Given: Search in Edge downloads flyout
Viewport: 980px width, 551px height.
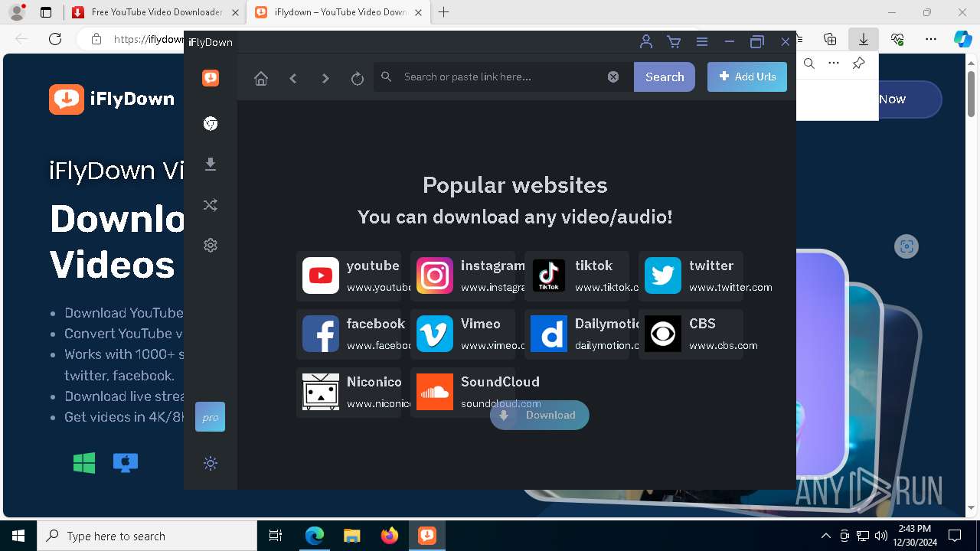Looking at the screenshot, I should pyautogui.click(x=809, y=64).
